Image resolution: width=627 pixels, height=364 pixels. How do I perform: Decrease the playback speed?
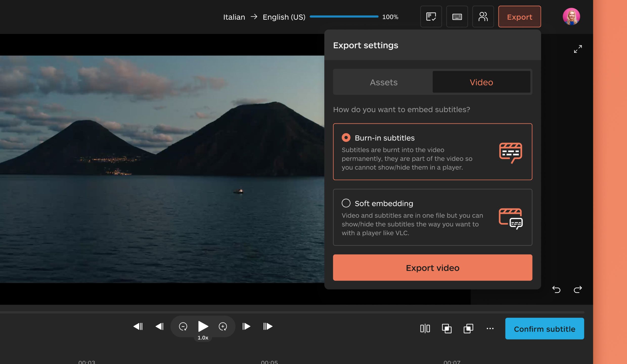183,326
